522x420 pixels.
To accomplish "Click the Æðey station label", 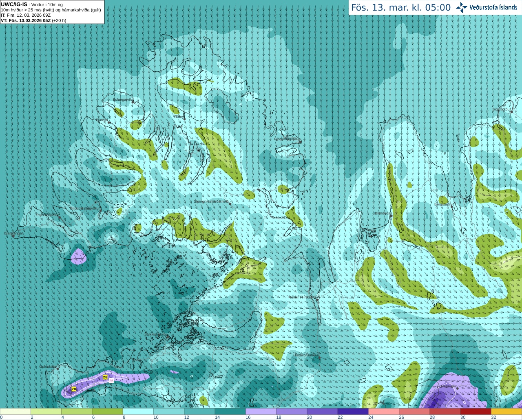I will [x=179, y=117].
